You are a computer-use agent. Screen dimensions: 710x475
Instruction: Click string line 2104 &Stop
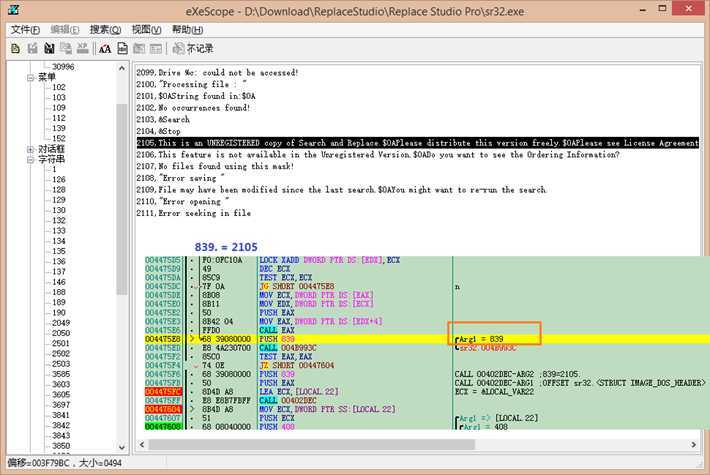pos(158,131)
